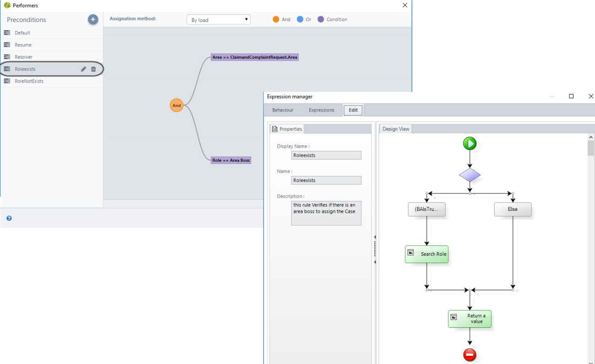Maximize the Expression manager window
595x364 pixels.
tap(571, 96)
